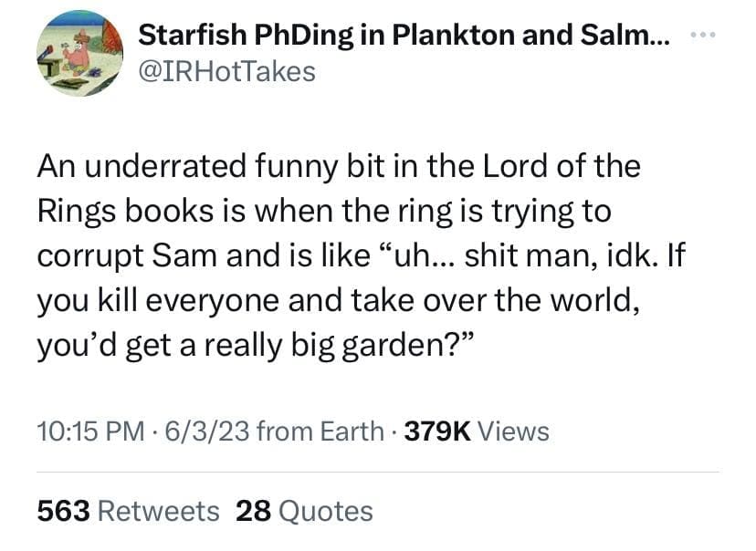Click the word "Views" beside 379K
The image size is (756, 551).
pyautogui.click(x=513, y=431)
